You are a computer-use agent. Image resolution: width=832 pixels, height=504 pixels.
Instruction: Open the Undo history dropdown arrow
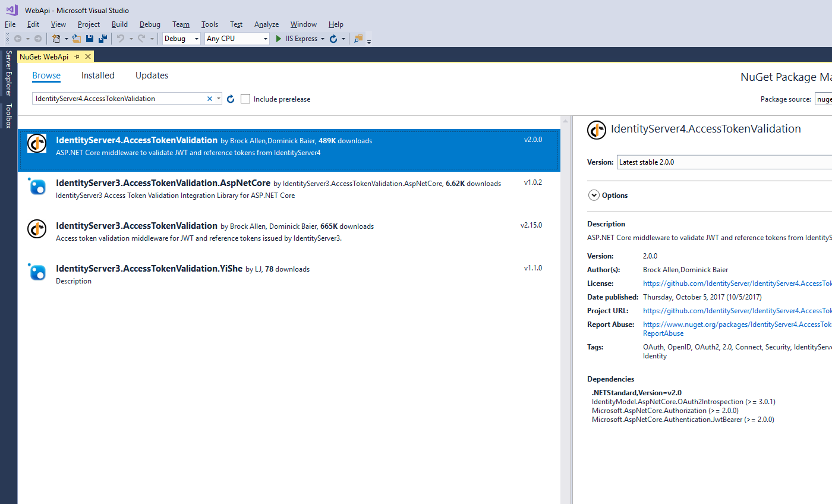(130, 39)
